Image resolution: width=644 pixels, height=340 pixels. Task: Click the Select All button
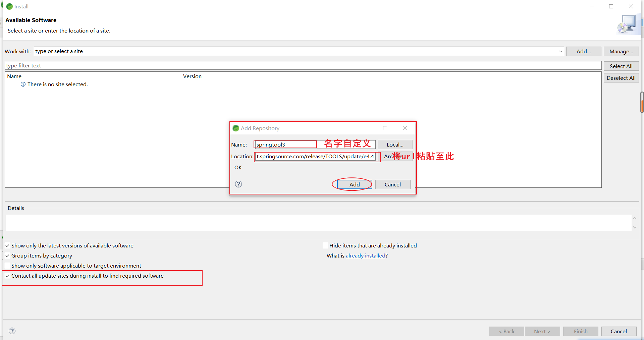(x=621, y=66)
